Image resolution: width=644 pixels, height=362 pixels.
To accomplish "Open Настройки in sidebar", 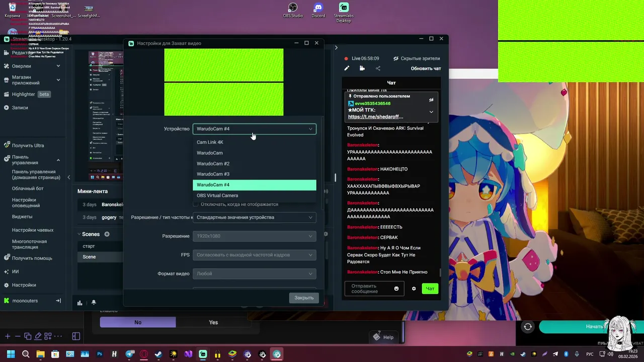I will coord(24,285).
